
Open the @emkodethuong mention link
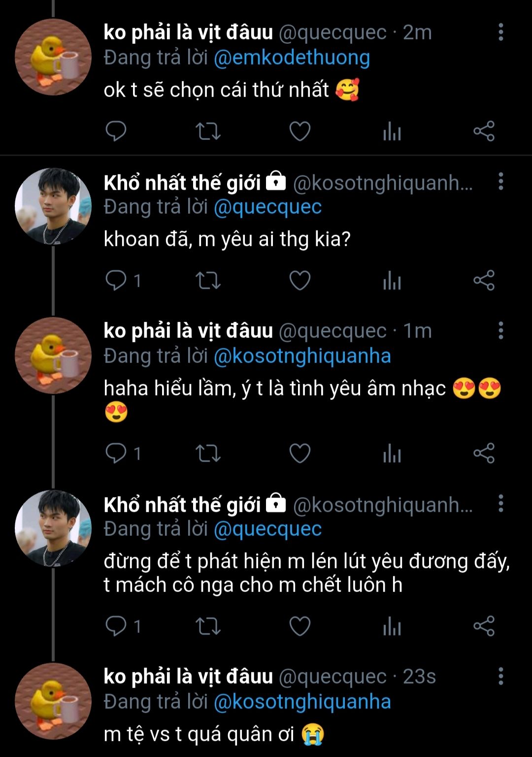pyautogui.click(x=292, y=58)
